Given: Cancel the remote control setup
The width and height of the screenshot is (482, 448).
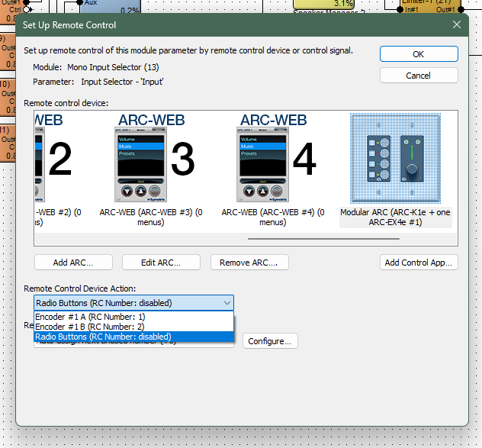Looking at the screenshot, I should (418, 76).
